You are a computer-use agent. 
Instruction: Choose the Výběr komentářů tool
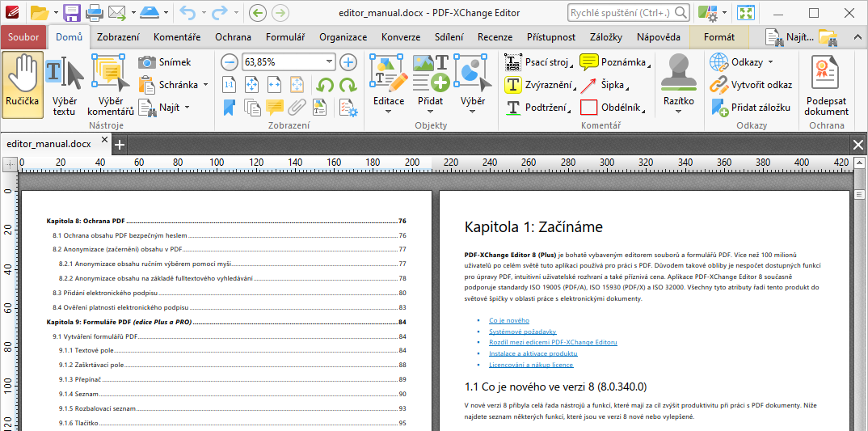111,85
